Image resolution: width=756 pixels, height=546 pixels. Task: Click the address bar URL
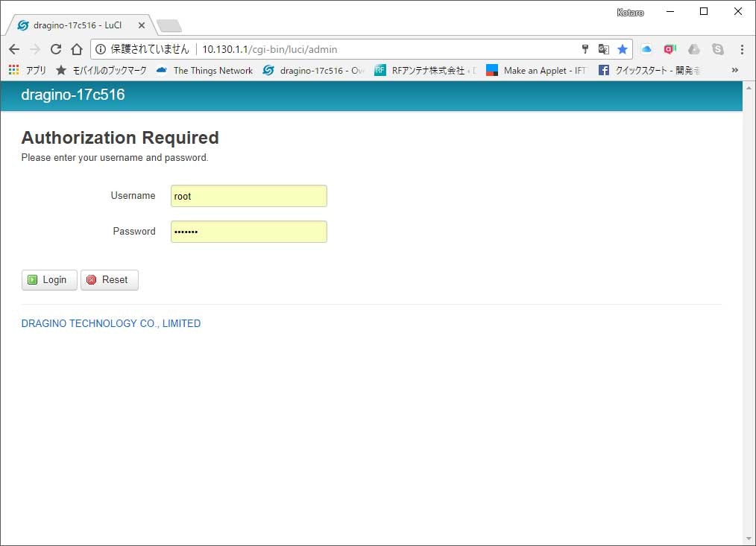pyautogui.click(x=269, y=49)
